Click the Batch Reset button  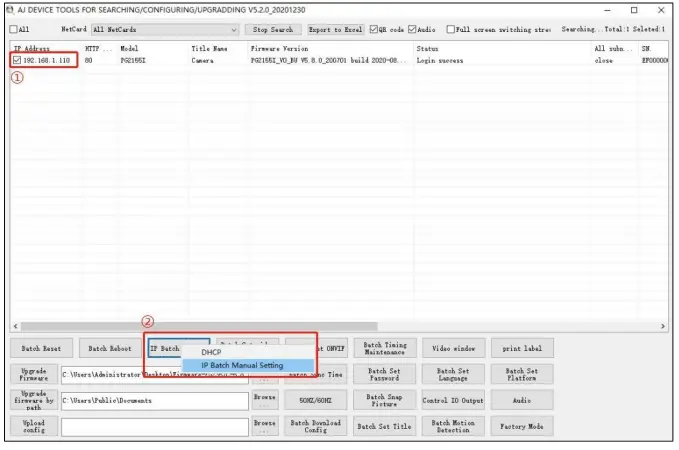(x=41, y=348)
